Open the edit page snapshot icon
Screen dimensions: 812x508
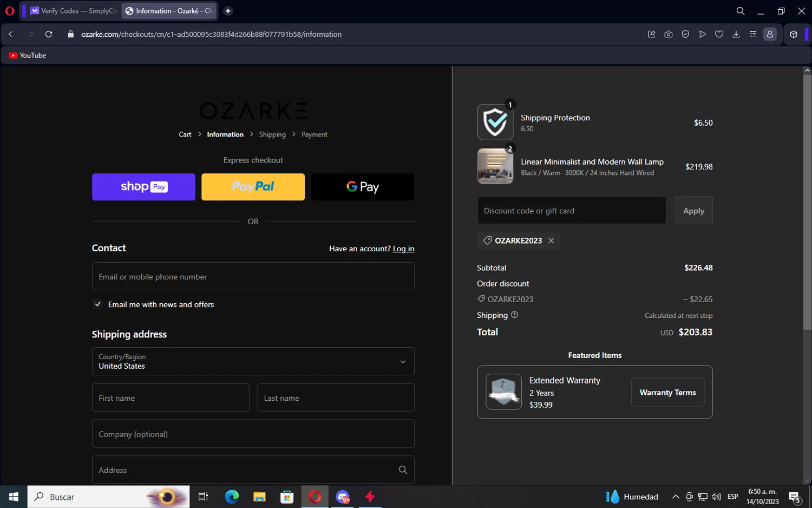point(652,34)
